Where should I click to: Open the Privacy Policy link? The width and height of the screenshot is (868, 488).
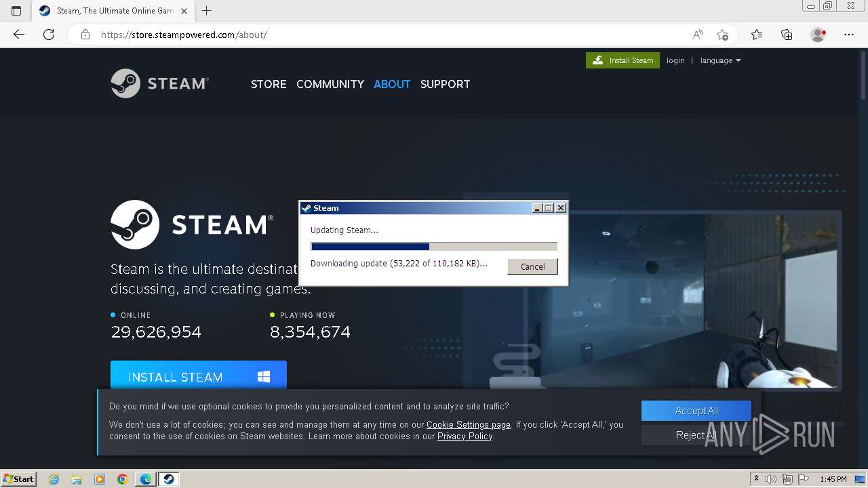[x=465, y=436]
